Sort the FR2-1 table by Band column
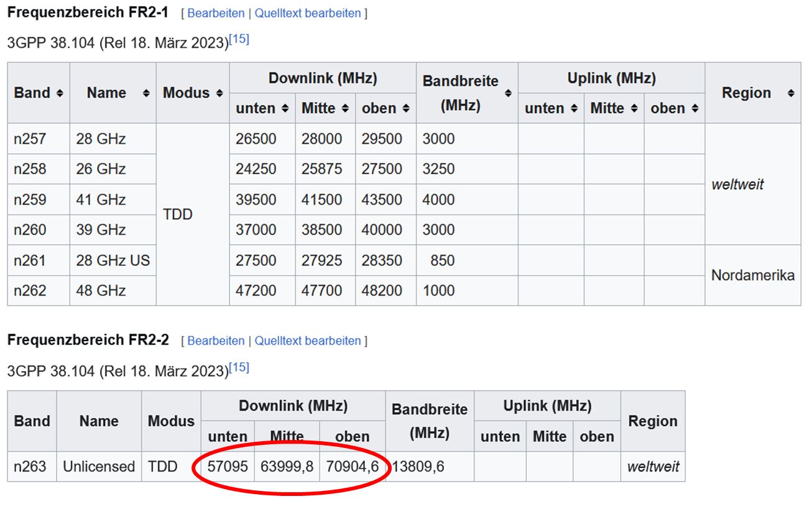The height and width of the screenshot is (509, 812). click(60, 93)
